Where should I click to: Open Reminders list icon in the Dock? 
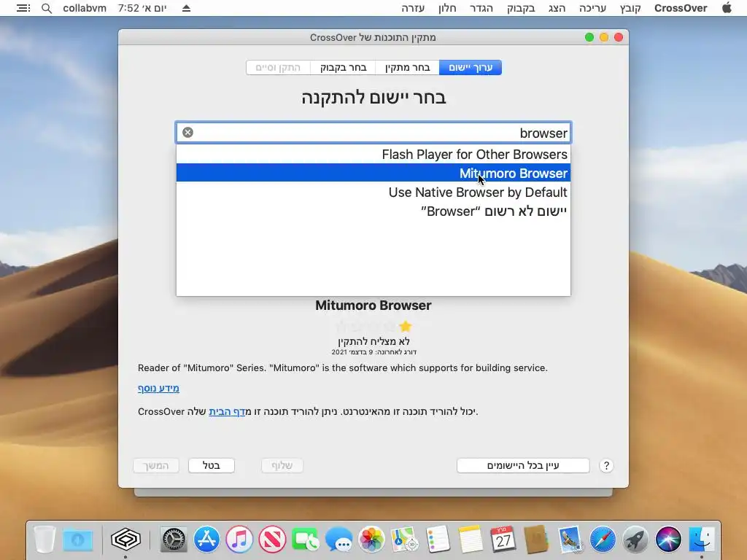point(438,540)
